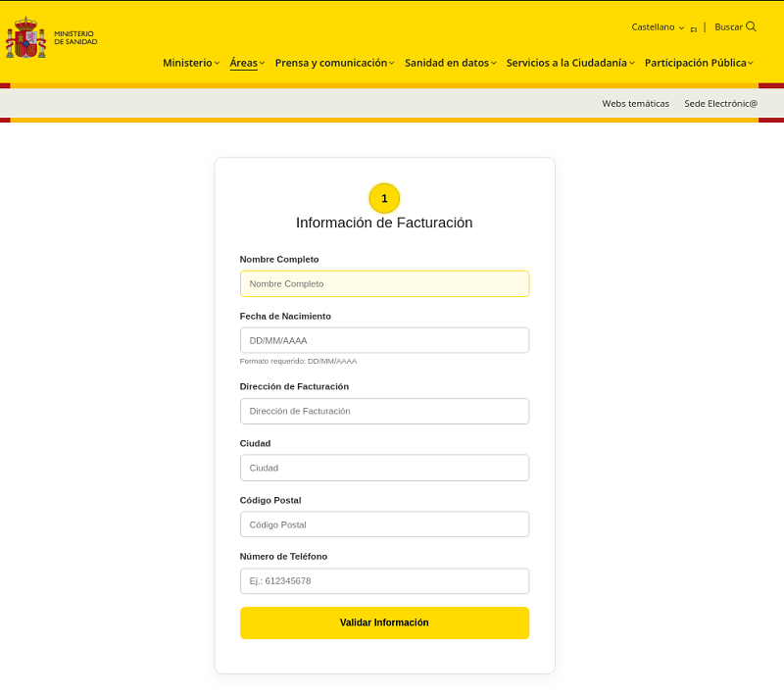Image resolution: width=784 pixels, height=697 pixels.
Task: Click the Información de Facturación heading
Action: pyautogui.click(x=384, y=223)
